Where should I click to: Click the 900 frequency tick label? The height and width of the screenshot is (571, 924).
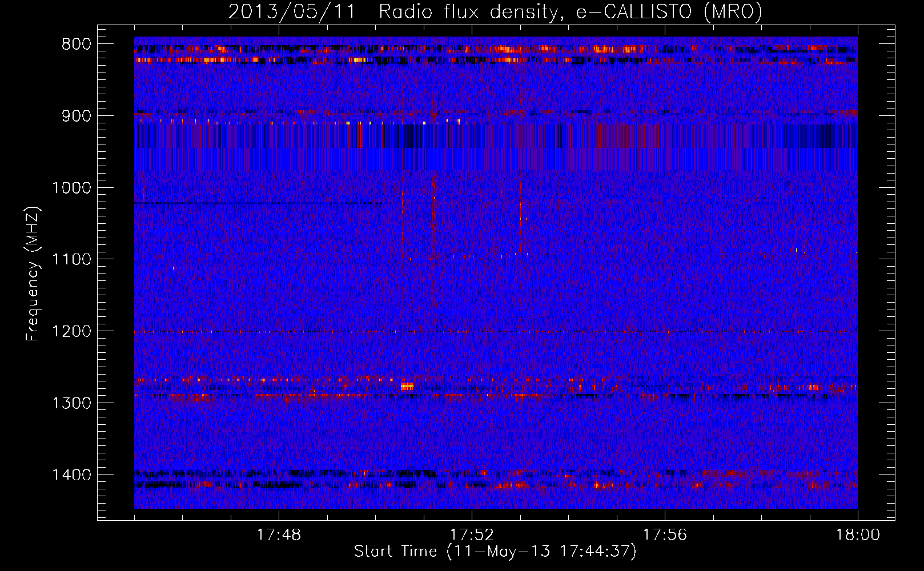(x=77, y=116)
